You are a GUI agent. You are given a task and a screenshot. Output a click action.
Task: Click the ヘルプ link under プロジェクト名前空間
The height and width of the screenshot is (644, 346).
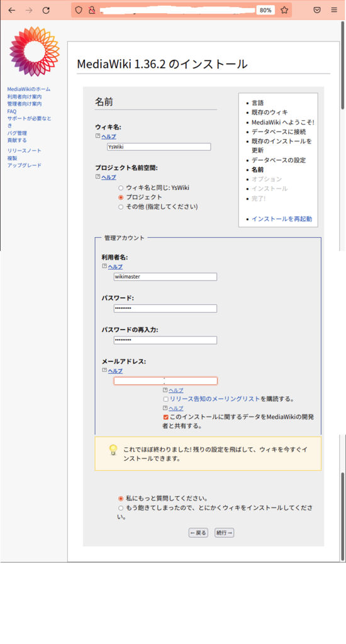[x=108, y=177]
